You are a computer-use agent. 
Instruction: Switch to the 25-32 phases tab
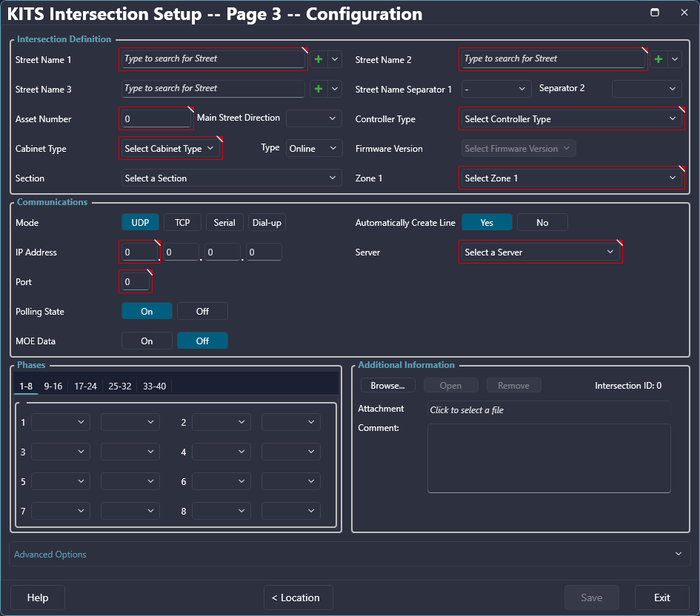point(119,386)
